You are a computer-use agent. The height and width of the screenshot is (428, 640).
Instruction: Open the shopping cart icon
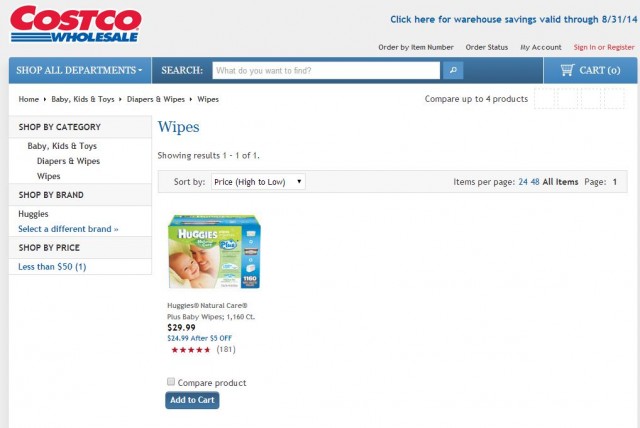coord(567,70)
